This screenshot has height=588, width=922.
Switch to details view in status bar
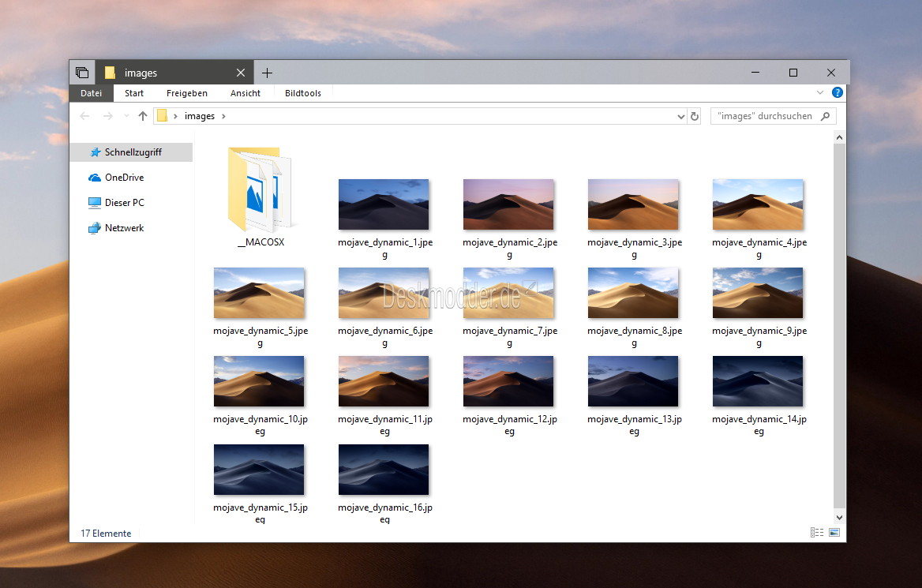(817, 532)
